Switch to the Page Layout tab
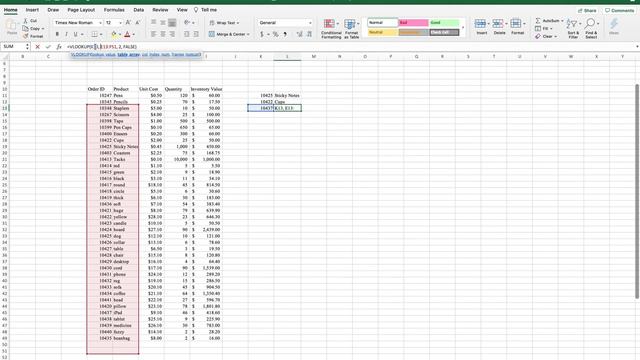Image resolution: width=640 pixels, height=360 pixels. (x=81, y=10)
